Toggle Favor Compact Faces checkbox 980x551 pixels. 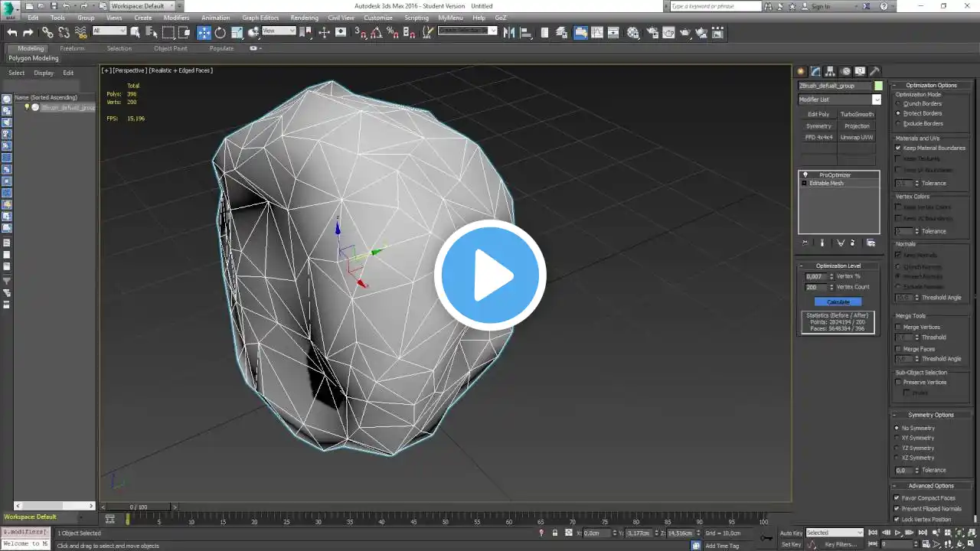[897, 497]
